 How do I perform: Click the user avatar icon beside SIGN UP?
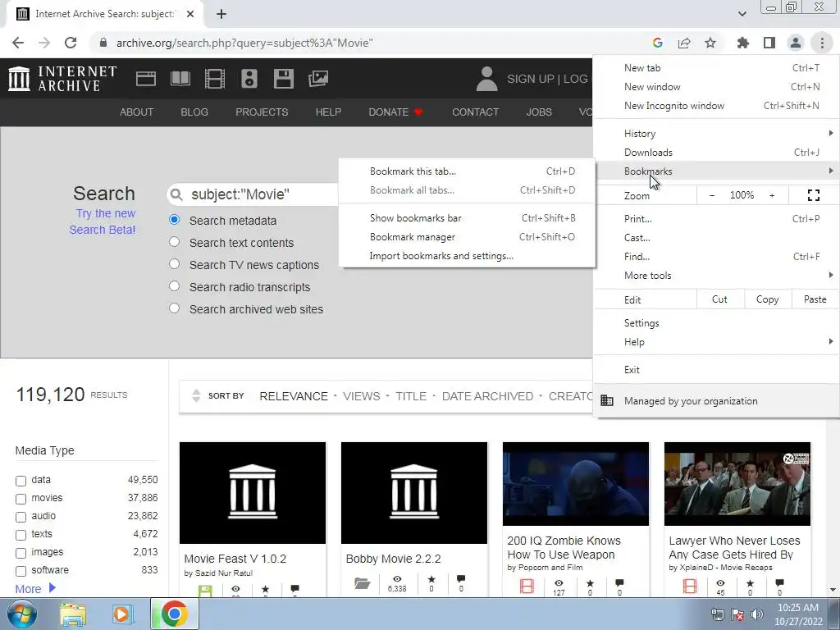click(x=486, y=79)
